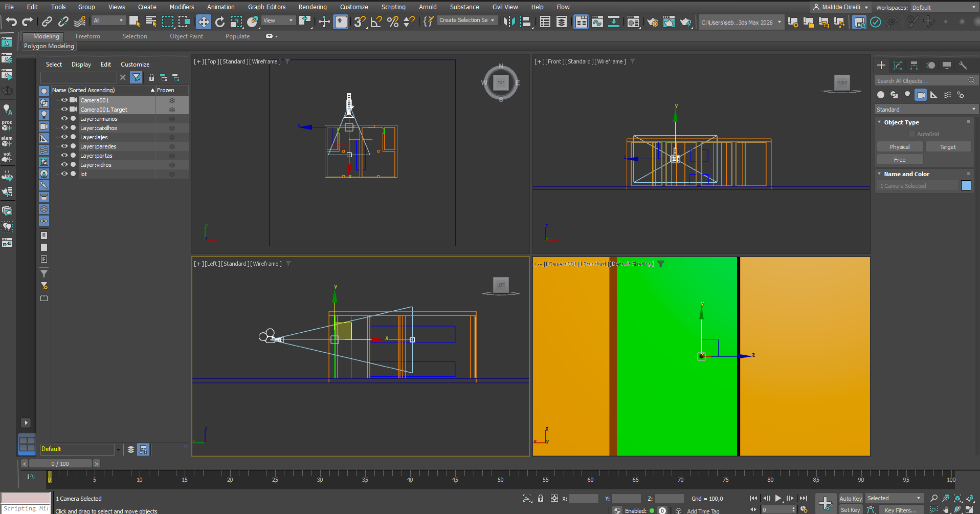Open the Rendering menu

pos(312,7)
